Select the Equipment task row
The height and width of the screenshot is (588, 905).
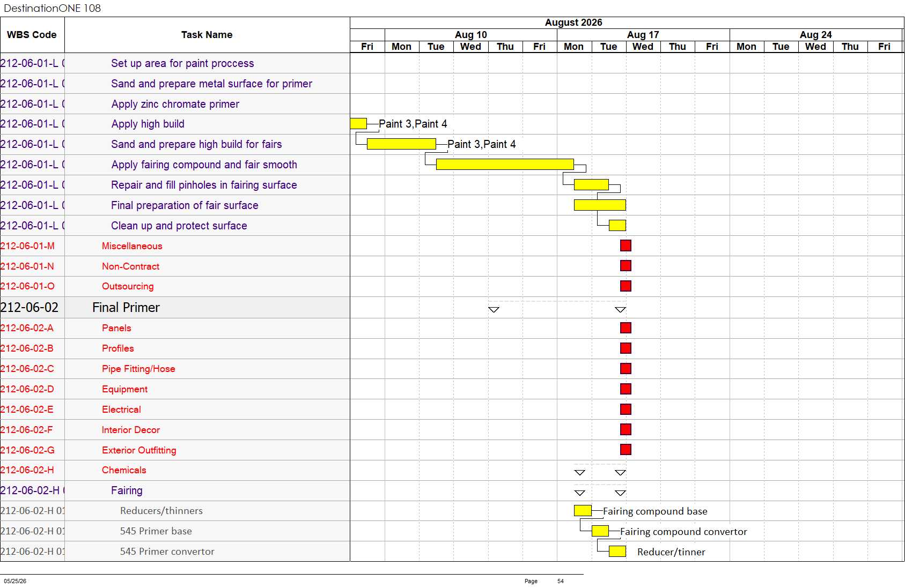point(124,389)
